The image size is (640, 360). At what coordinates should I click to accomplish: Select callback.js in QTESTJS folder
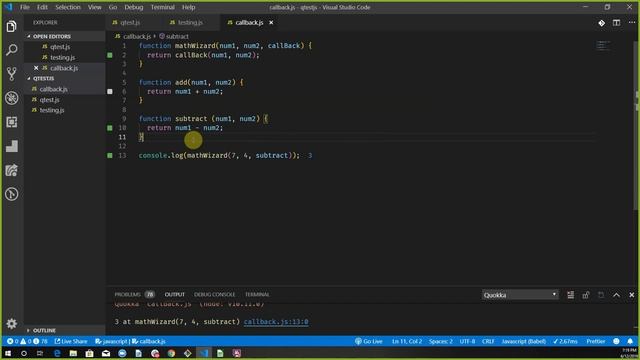click(53, 89)
